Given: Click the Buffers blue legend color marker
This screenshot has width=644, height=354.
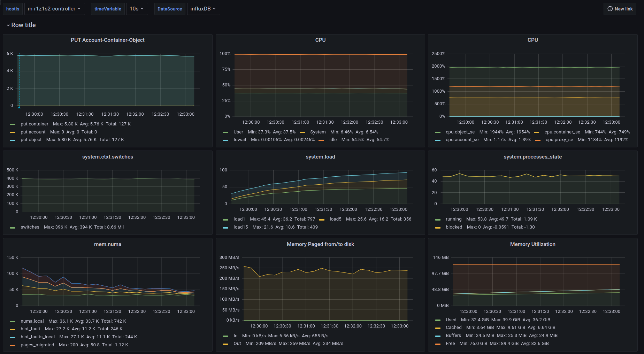Looking at the screenshot, I should (x=438, y=336).
